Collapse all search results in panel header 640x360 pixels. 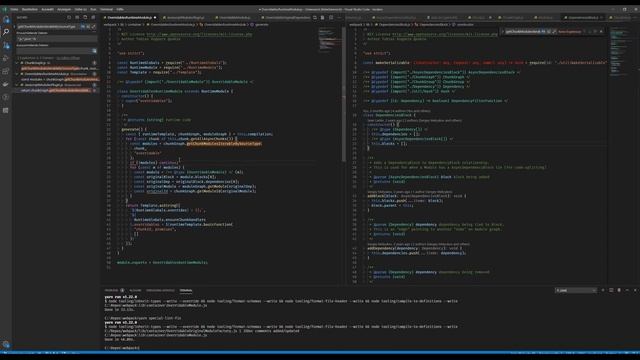93,17
